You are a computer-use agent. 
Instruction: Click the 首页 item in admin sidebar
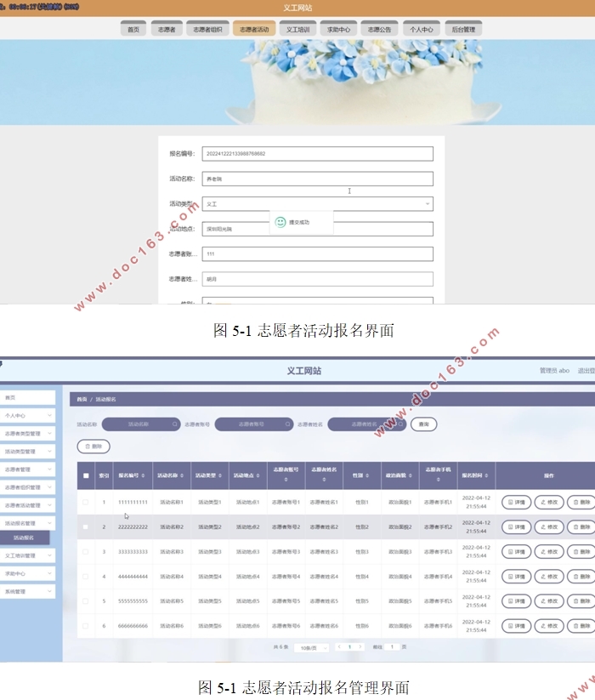pos(27,397)
